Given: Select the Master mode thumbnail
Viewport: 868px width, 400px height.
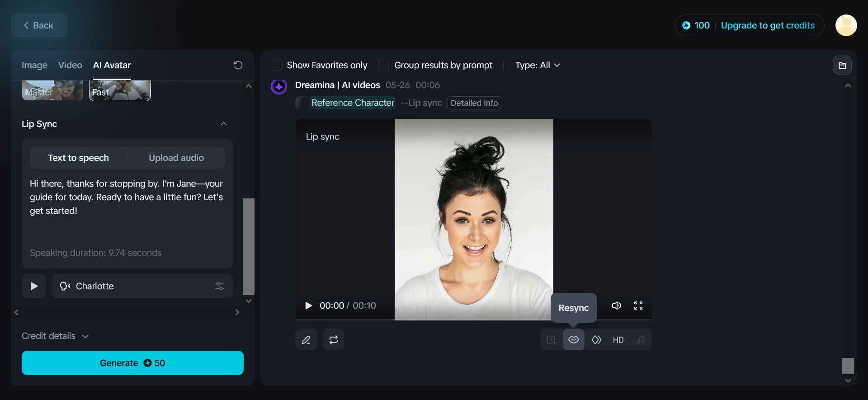Looking at the screenshot, I should tap(52, 90).
